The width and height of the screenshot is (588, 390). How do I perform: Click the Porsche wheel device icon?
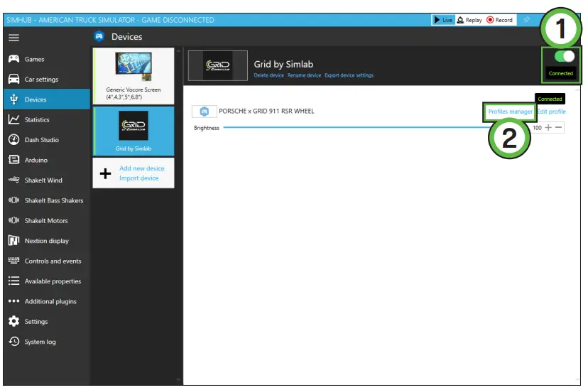204,112
